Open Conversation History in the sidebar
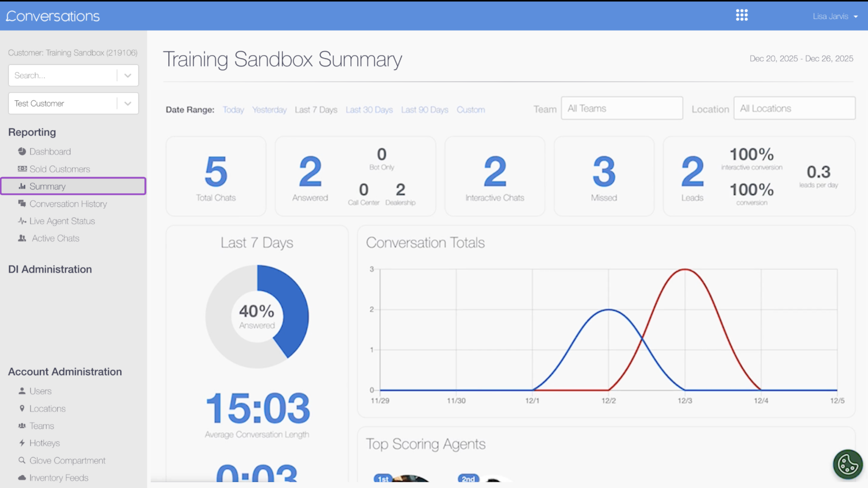868x488 pixels. pos(68,204)
